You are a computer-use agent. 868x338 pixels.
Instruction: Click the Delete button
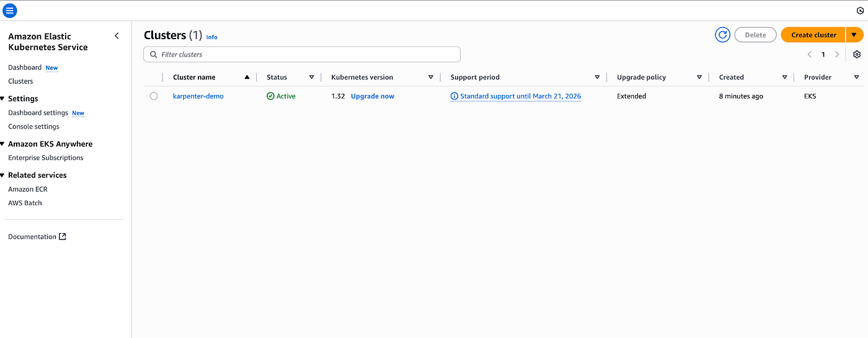click(755, 35)
